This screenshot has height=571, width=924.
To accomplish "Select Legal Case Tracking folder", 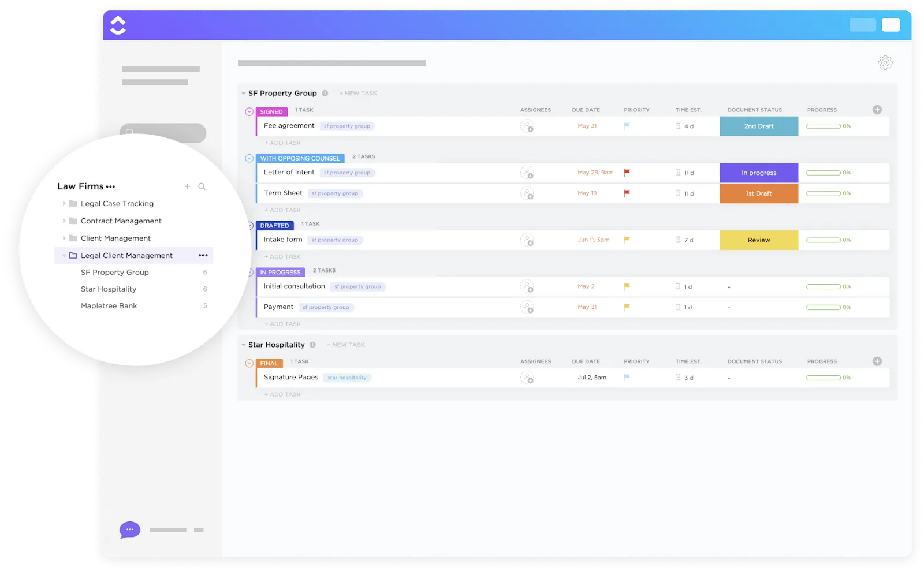I will click(117, 204).
